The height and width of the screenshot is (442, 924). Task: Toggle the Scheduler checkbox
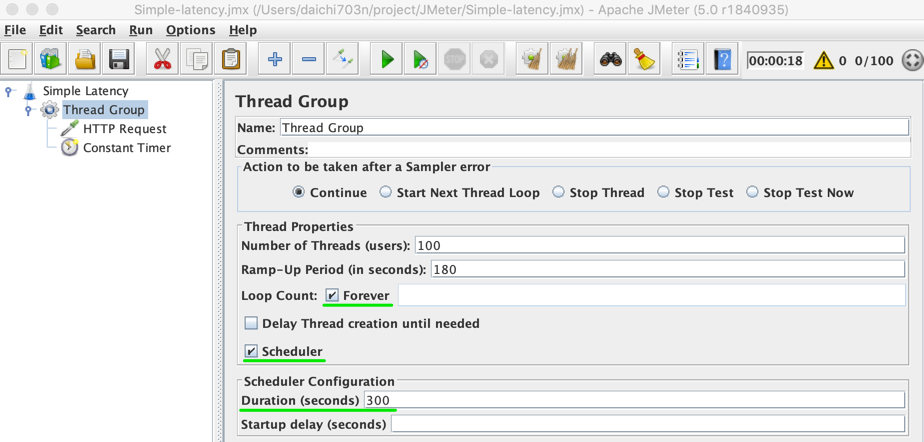[252, 352]
